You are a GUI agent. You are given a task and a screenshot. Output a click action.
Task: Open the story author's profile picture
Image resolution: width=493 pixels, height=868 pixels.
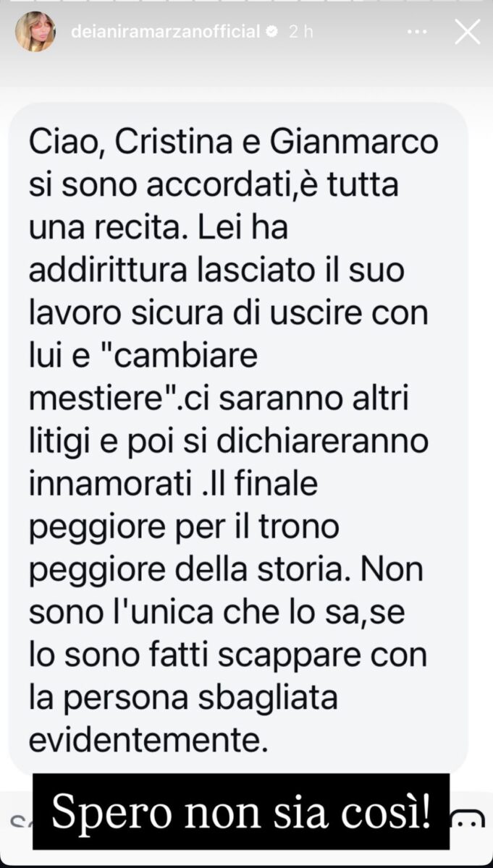point(35,32)
